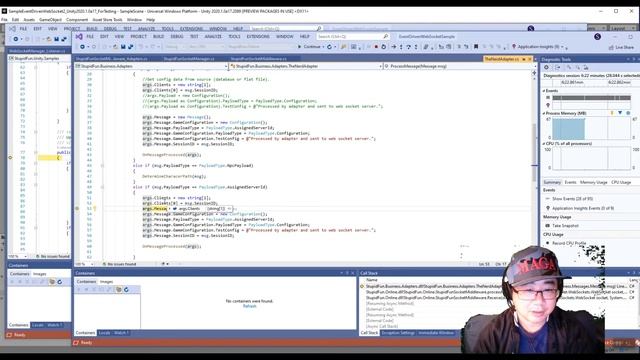Click the Diagnostic Tools reset view icon
Image resolution: width=640 pixels, height=360 pixels.
click(x=586, y=67)
